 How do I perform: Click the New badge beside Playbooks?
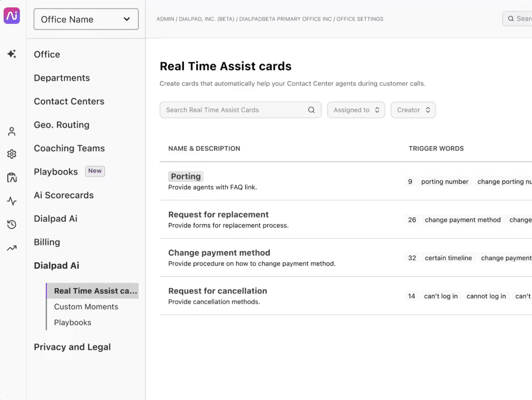point(95,171)
